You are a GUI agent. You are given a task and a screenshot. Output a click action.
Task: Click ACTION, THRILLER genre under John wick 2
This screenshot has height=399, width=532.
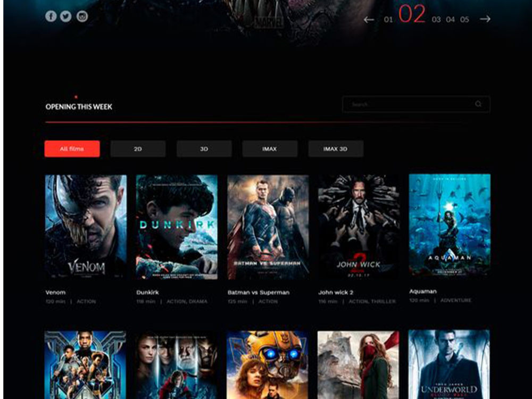click(x=372, y=301)
